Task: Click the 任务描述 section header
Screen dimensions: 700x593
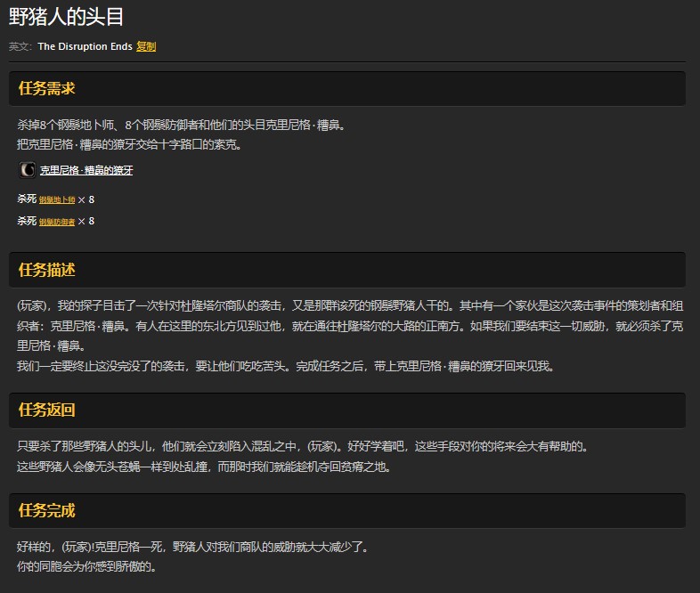Action: (x=47, y=269)
